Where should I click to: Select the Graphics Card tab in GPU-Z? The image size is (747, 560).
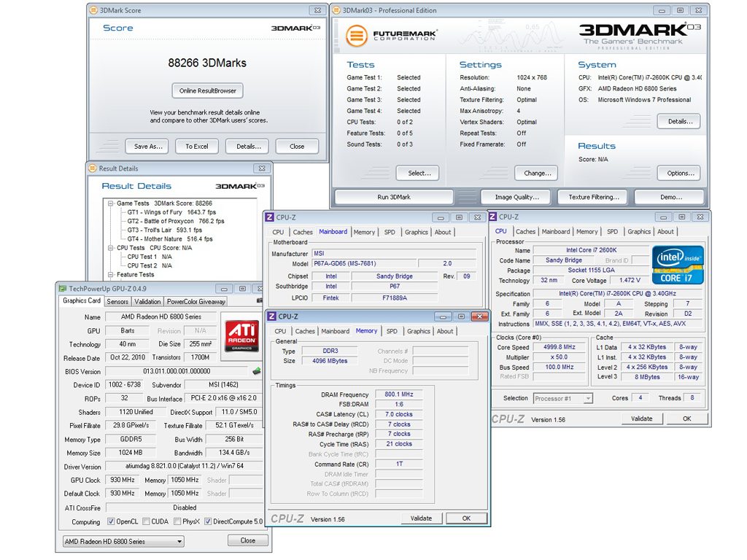[82, 300]
